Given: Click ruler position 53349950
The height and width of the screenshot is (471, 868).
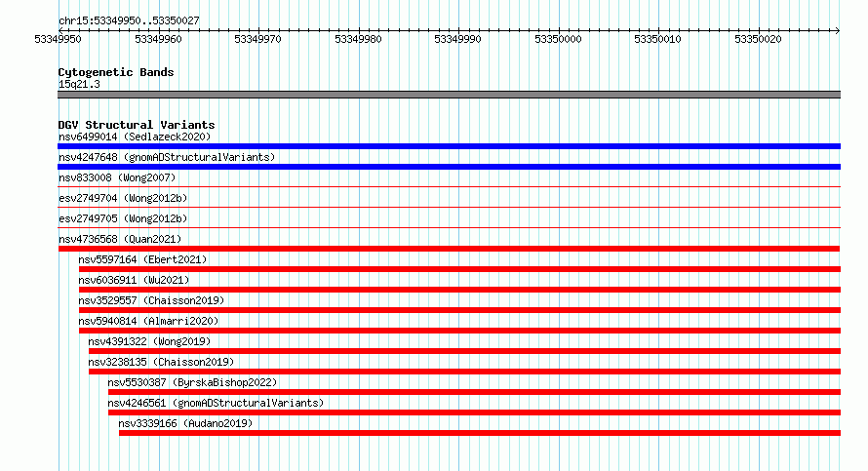Looking at the screenshot, I should pyautogui.click(x=58, y=39).
